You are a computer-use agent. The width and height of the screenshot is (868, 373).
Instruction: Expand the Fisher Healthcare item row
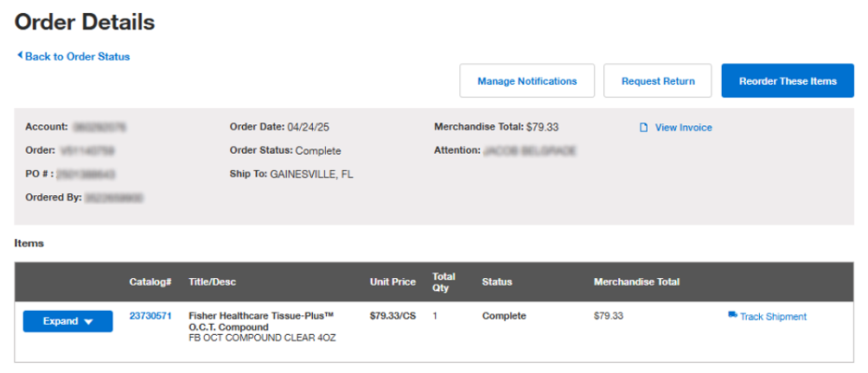(x=67, y=322)
